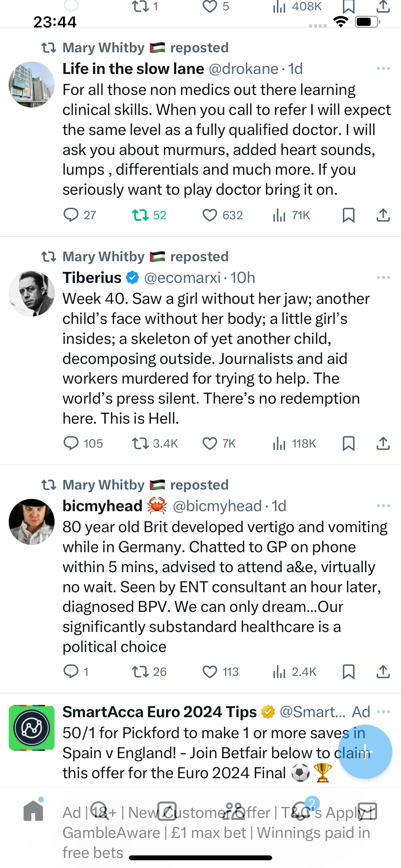Repost the bicmyhead post
Viewport: 401px width, 868px height.
click(140, 672)
